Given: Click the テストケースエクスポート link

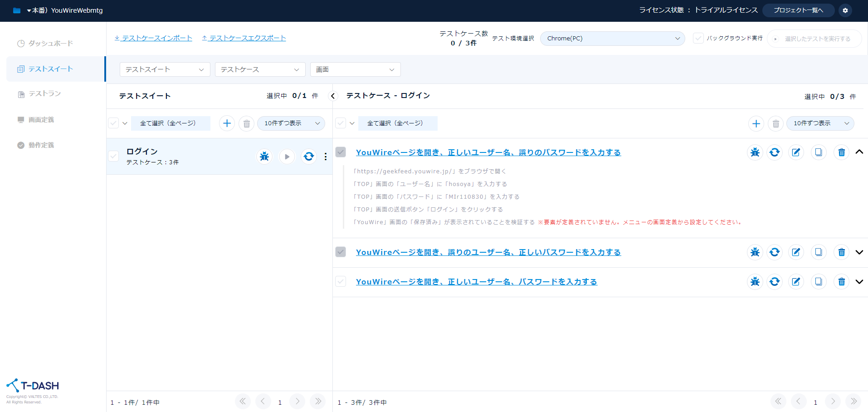Looking at the screenshot, I should click(x=244, y=38).
